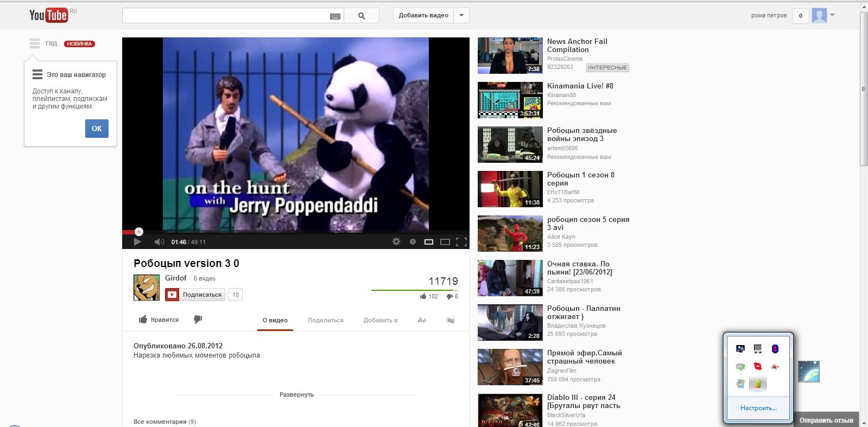Enter fullscreen mode in the player
868x427 pixels.
[461, 242]
